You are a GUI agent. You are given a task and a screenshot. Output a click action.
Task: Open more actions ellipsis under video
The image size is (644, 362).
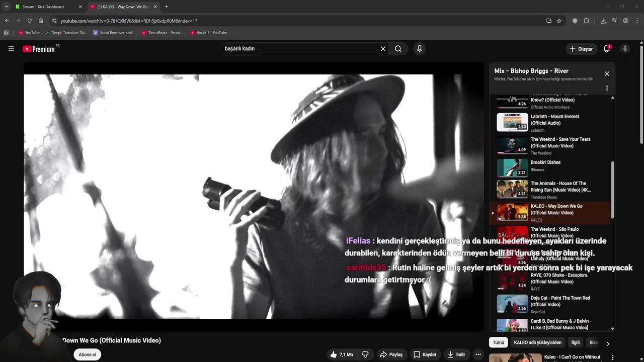(478, 354)
